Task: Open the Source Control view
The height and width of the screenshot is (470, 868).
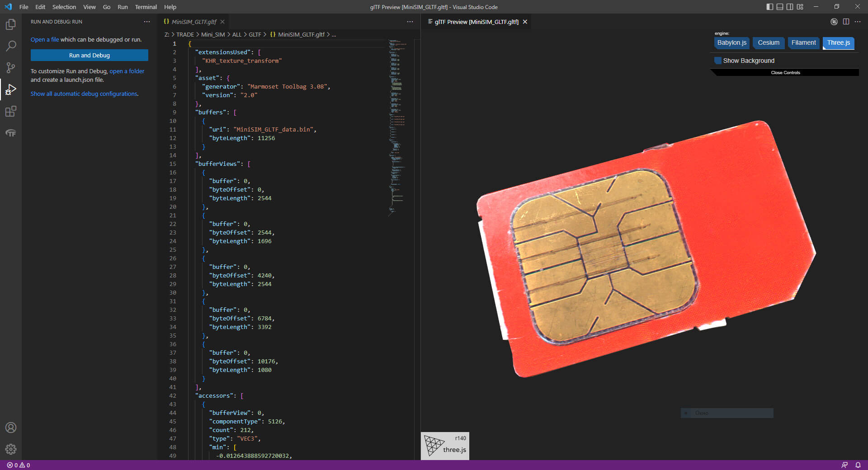Action: [11, 68]
